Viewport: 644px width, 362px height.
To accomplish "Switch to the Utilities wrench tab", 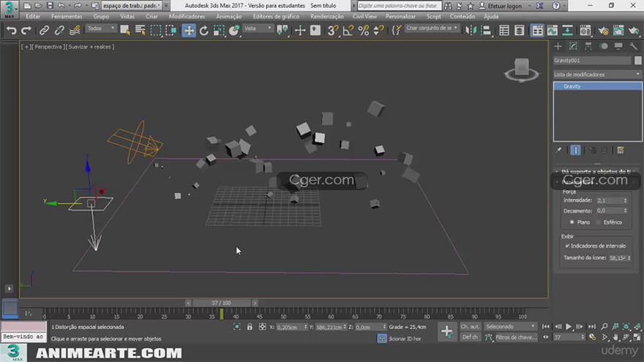I will [633, 46].
